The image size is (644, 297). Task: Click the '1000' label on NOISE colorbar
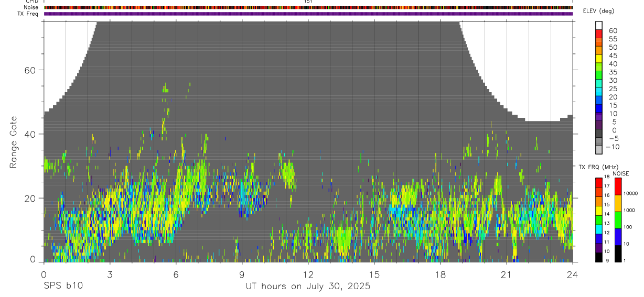tap(629, 210)
